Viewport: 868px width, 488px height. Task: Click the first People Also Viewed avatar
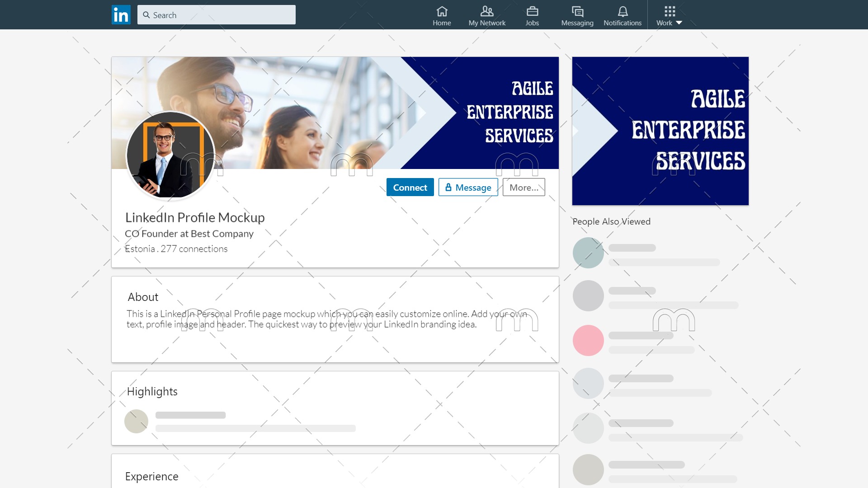588,253
